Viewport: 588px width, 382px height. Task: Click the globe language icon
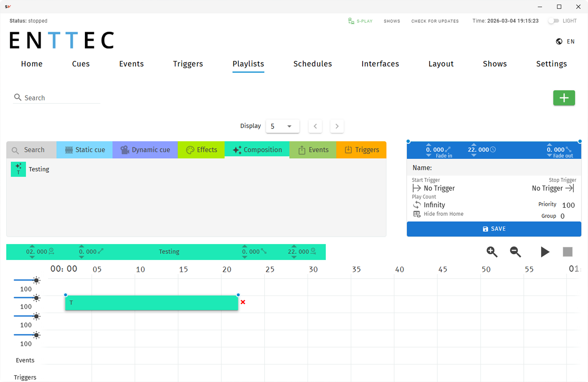point(559,42)
